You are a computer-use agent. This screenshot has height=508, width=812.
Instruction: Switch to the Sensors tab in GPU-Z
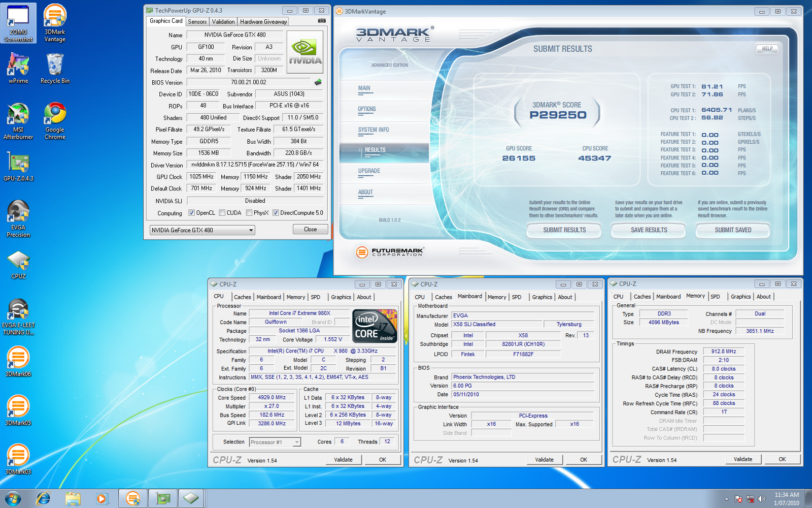[x=197, y=22]
